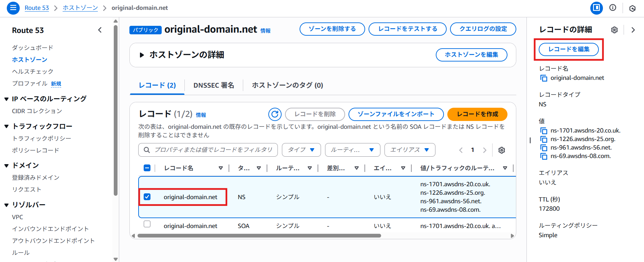Expand ホストゾーンの詳細 section

coord(142,55)
